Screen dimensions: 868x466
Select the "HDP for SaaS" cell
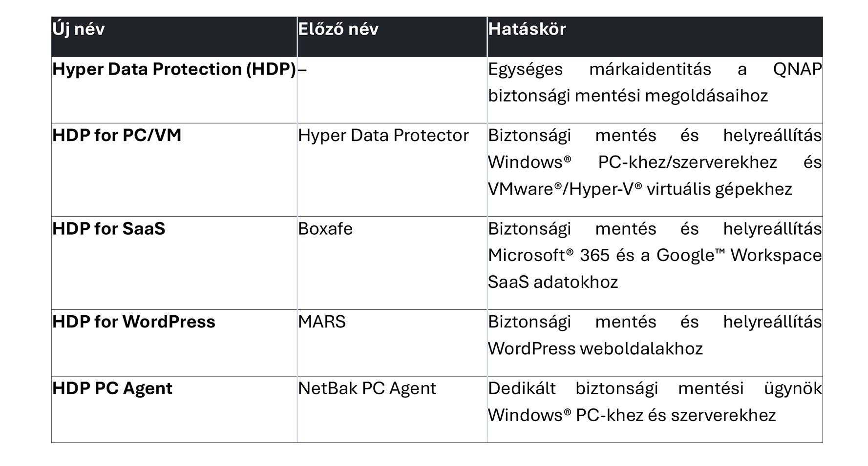point(109,229)
